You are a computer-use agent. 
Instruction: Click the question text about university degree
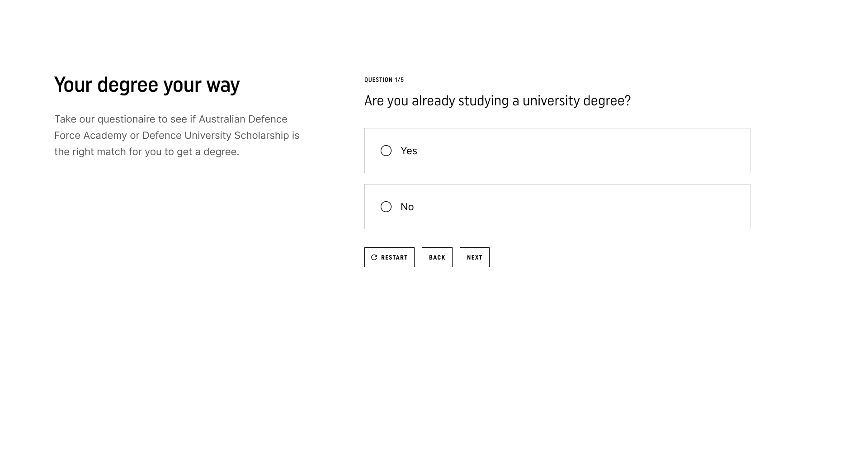point(497,100)
